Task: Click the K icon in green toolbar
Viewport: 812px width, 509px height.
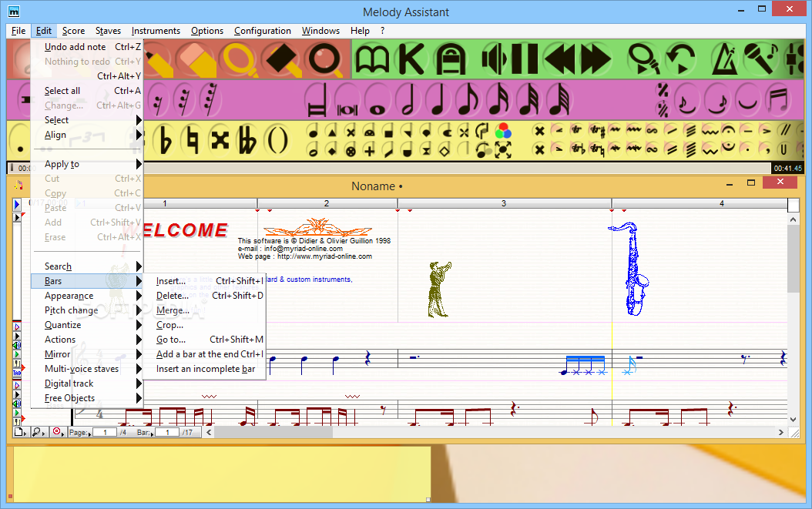Action: (411, 59)
